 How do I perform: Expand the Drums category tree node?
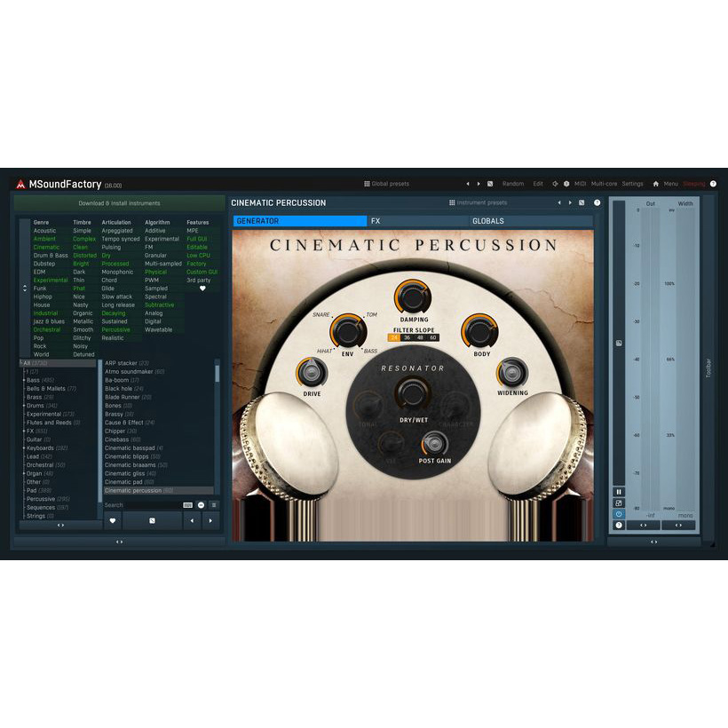point(24,406)
